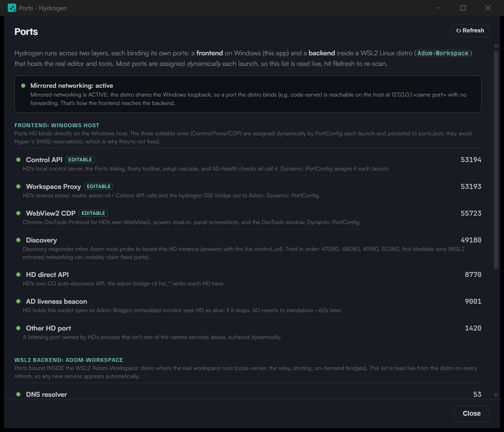Minimize the Ports window
504x432 pixels.
click(x=438, y=8)
